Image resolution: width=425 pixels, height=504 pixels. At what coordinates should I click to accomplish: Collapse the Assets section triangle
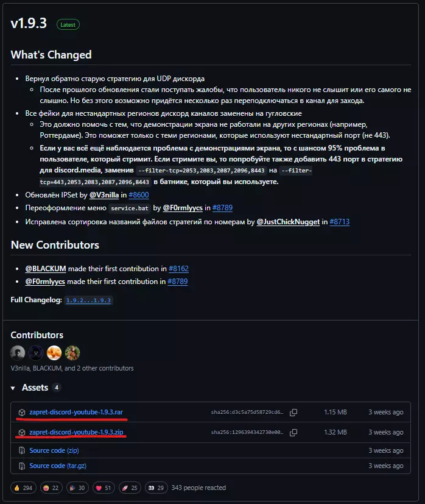(13, 388)
